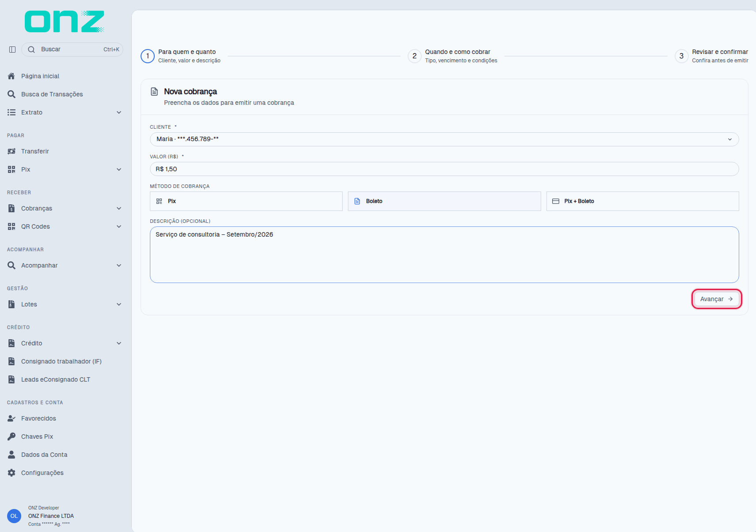756x532 pixels.
Task: Click the Buscar search field
Action: [x=72, y=50]
